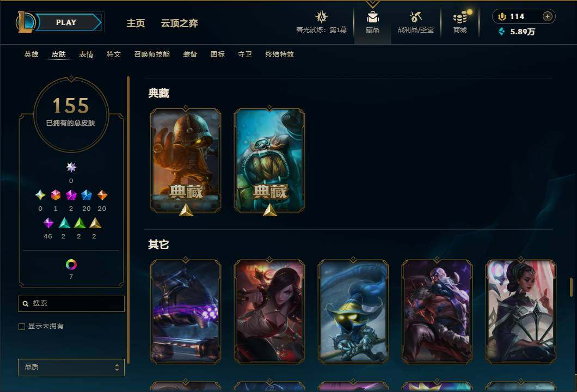Open the 商城 store coins icon
This screenshot has height=392, width=577.
pyautogui.click(x=460, y=17)
